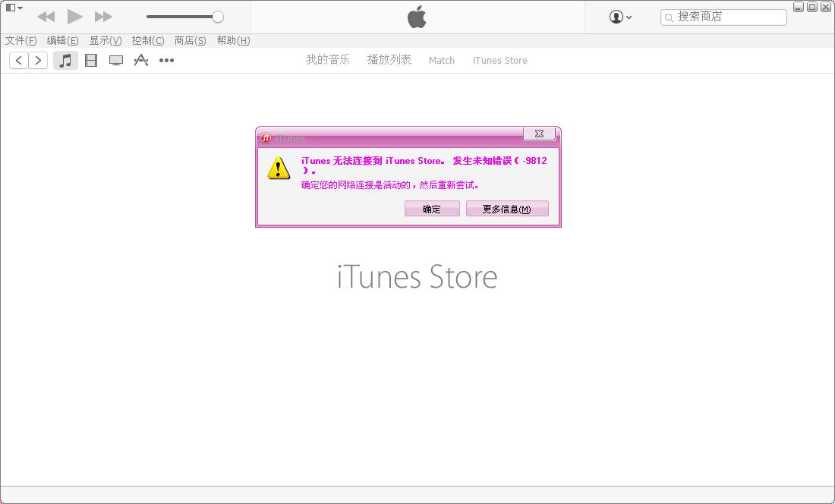Select the Movies film strip icon
The height and width of the screenshot is (504, 835).
[x=91, y=60]
